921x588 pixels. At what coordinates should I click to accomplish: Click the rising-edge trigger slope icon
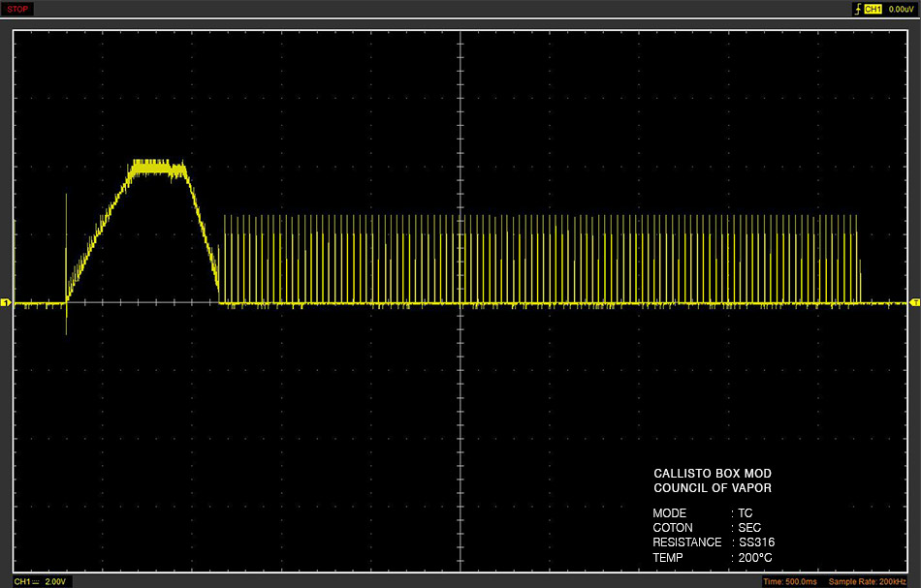pos(858,10)
